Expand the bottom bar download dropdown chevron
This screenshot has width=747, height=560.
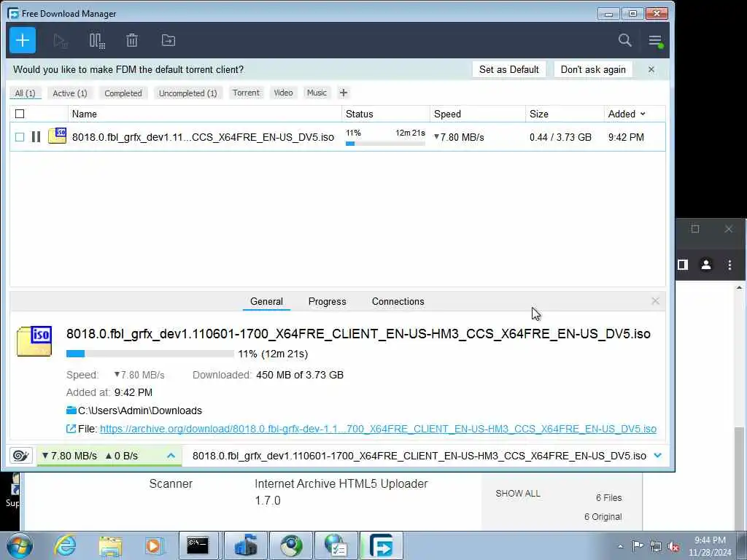pos(658,456)
